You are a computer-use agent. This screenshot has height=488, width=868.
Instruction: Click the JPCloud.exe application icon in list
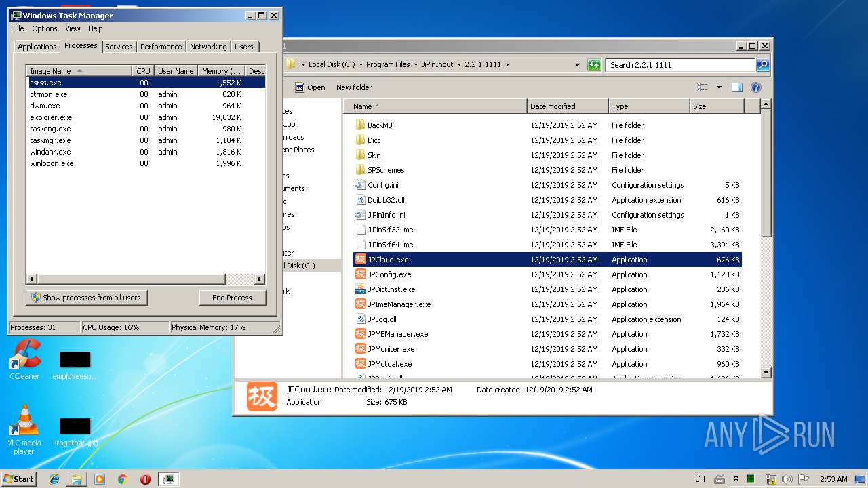tap(361, 260)
